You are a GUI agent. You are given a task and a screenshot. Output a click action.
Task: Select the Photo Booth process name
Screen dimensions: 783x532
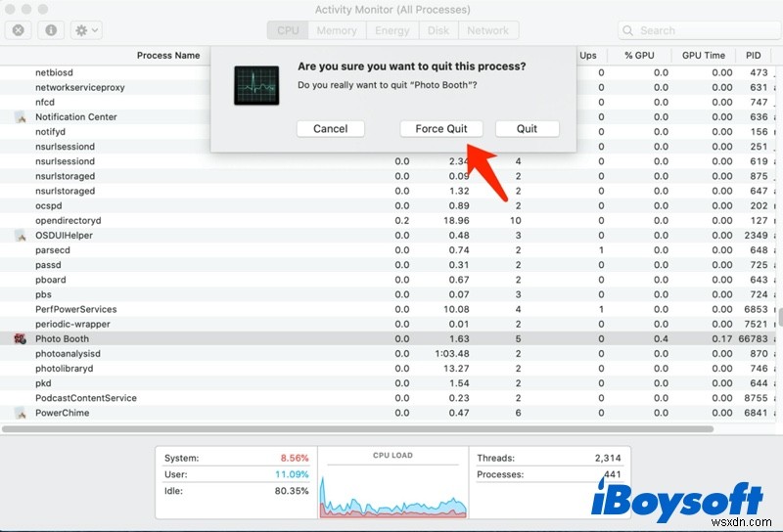(62, 339)
